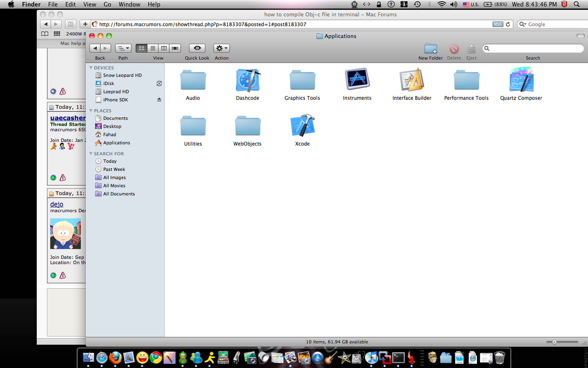Open the Xcode application icon

click(x=302, y=126)
